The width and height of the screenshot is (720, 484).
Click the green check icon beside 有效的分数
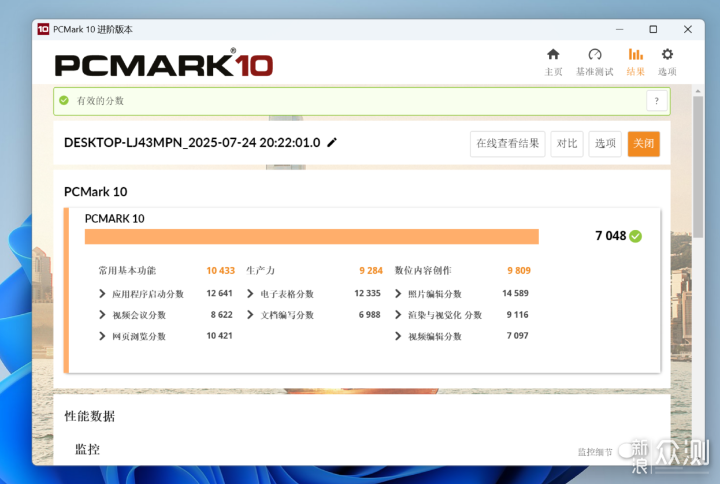tap(64, 100)
